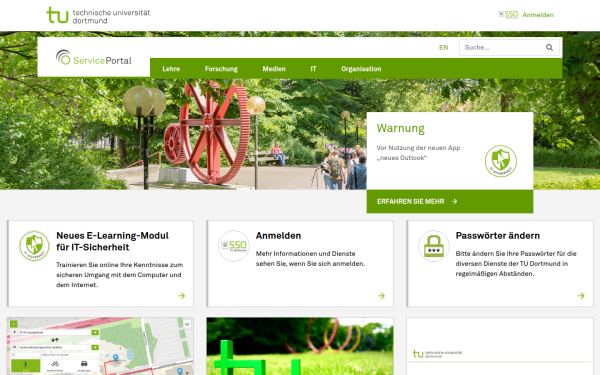The image size is (600, 375).
Task: Click the IT-Sicherheit shield icon in Warnung box
Action: [x=501, y=161]
